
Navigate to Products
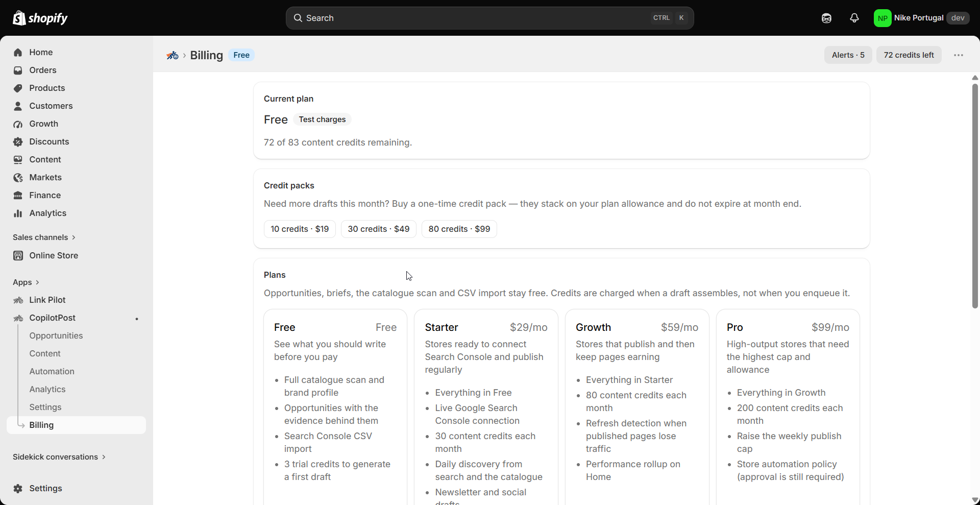[x=76, y=88]
